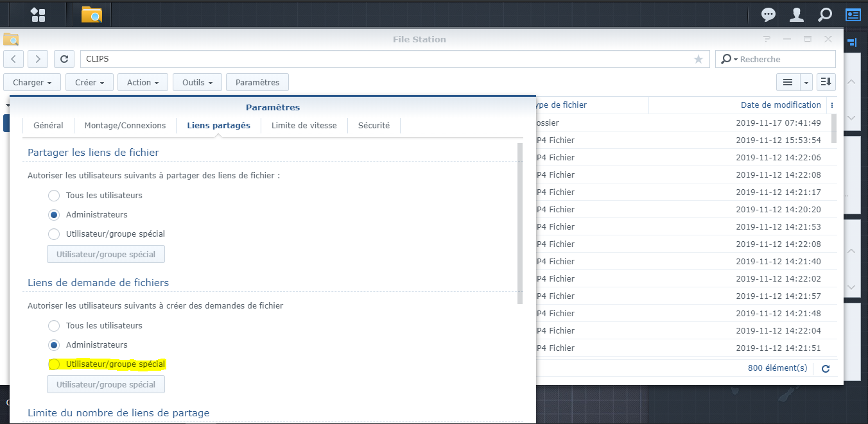Switch to the Général tab
Screen dimensions: 868x424
[x=48, y=125]
